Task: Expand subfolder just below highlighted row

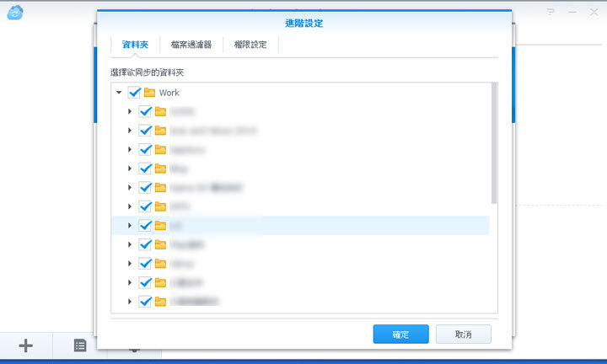Action: 130,244
